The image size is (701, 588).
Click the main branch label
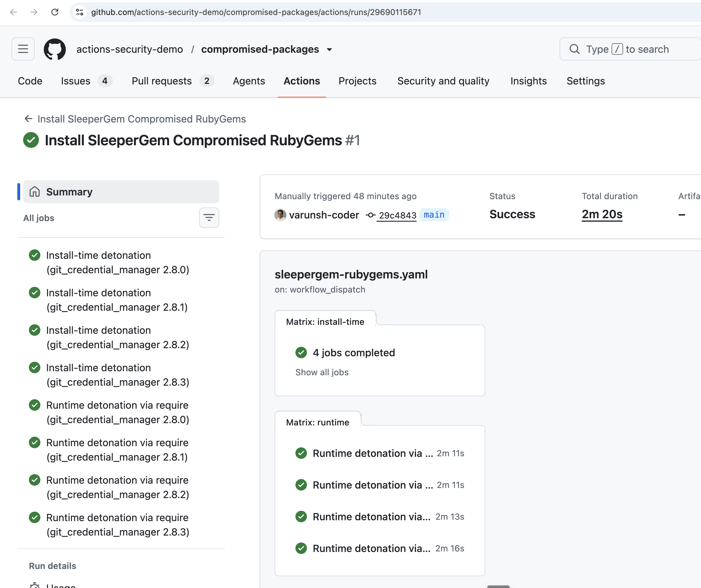tap(434, 215)
